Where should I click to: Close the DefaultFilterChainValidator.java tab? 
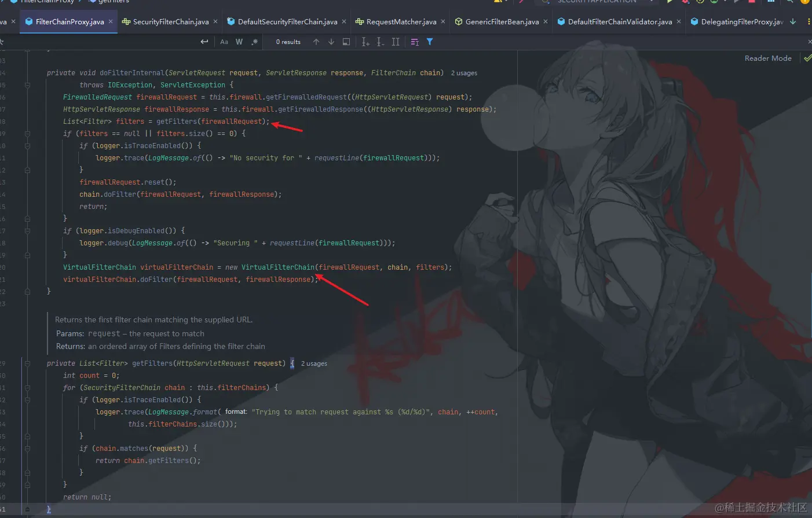coord(679,22)
